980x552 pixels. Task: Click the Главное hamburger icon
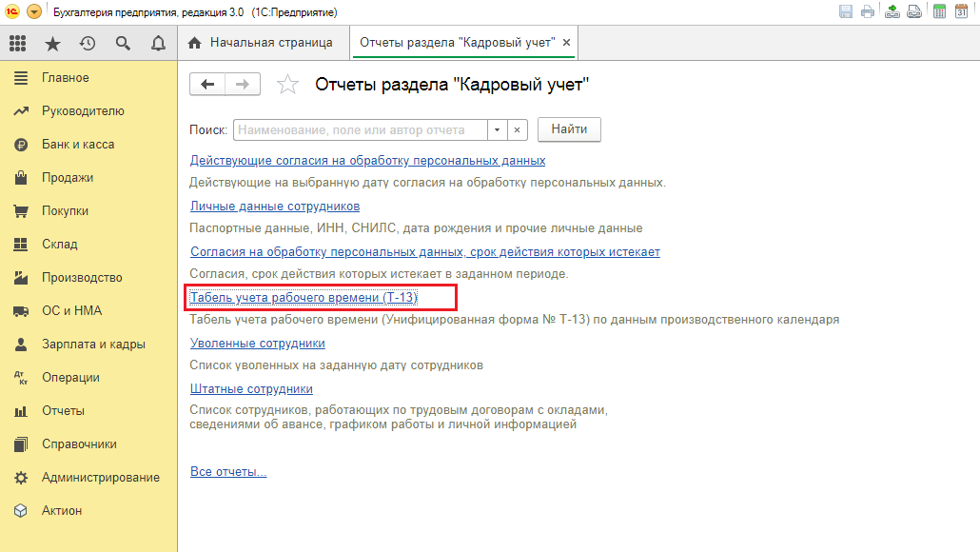[x=21, y=77]
